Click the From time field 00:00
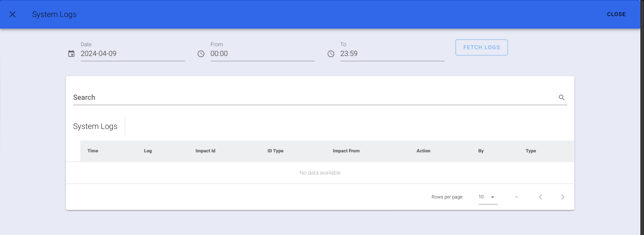Image resolution: width=644 pixels, height=235 pixels. [x=262, y=54]
